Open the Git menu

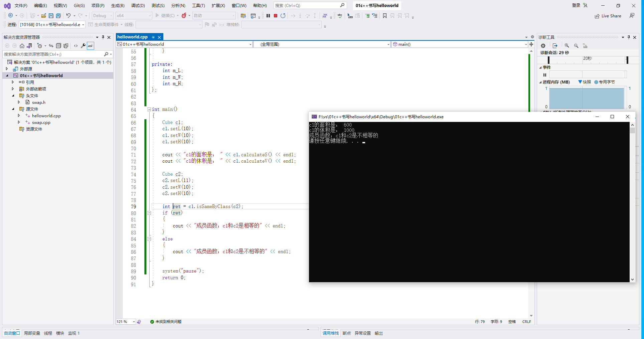click(x=79, y=6)
